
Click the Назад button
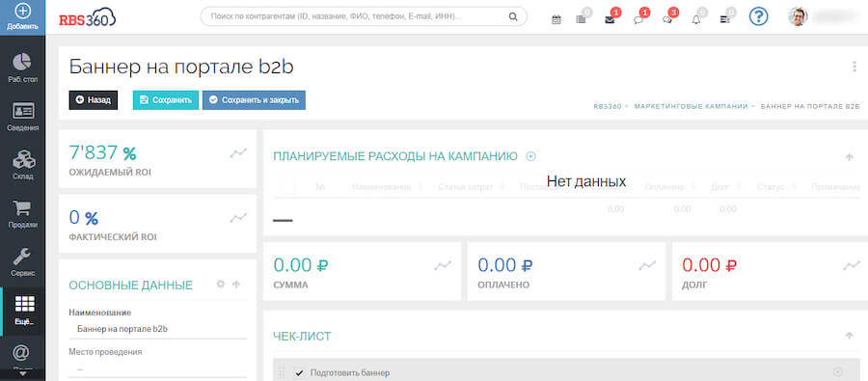[x=93, y=100]
